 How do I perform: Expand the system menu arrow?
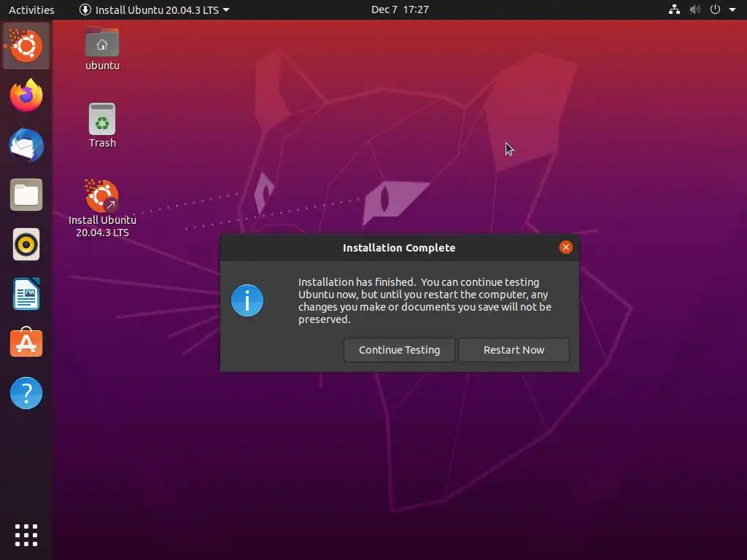pos(732,9)
